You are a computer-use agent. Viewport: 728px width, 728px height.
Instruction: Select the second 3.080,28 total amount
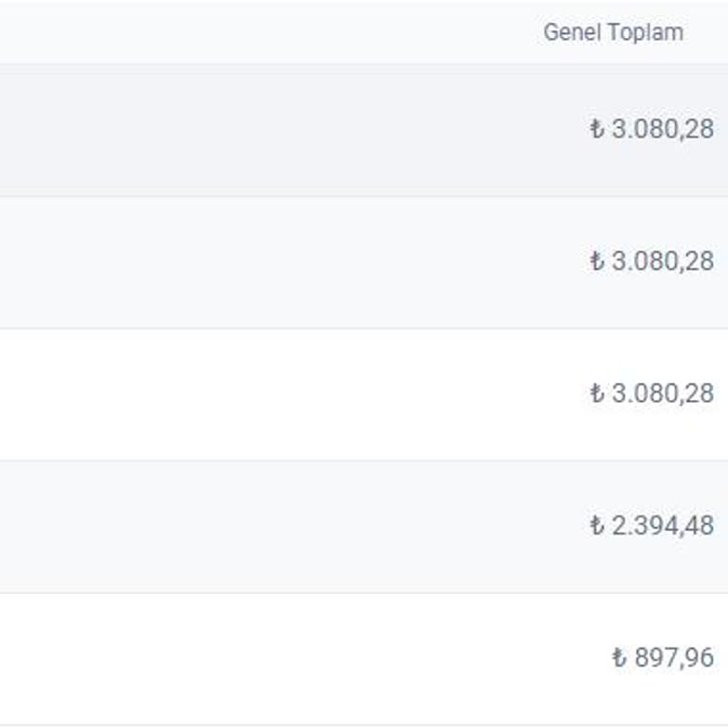point(663,261)
